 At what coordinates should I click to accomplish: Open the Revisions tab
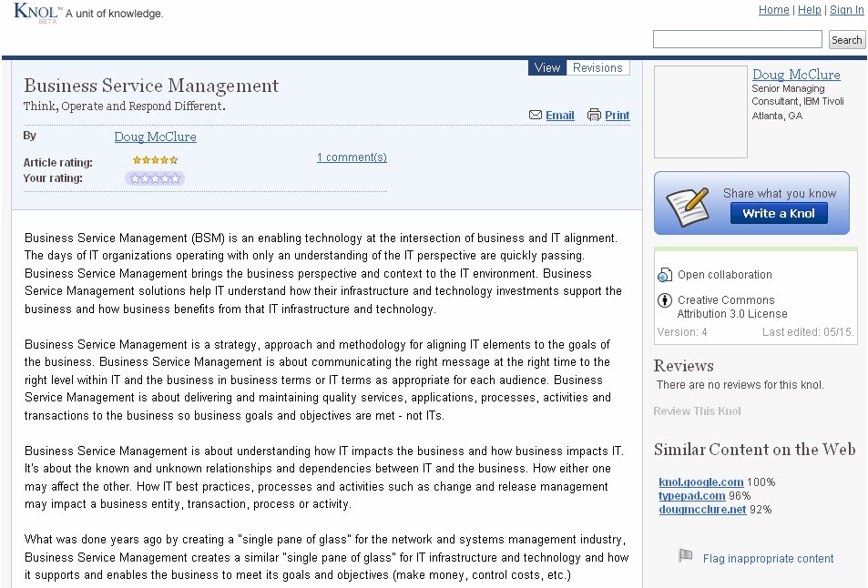point(597,67)
